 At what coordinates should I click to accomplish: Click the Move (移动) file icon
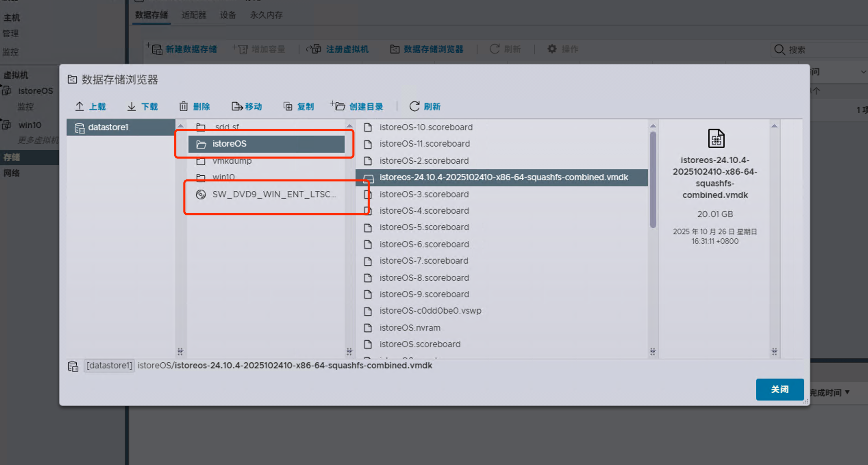pyautogui.click(x=237, y=106)
